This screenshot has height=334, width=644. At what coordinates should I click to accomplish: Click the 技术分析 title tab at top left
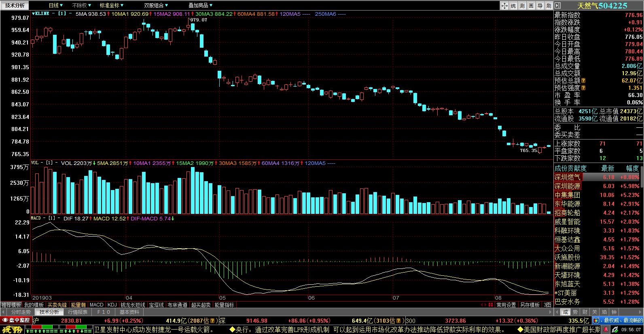click(x=15, y=5)
